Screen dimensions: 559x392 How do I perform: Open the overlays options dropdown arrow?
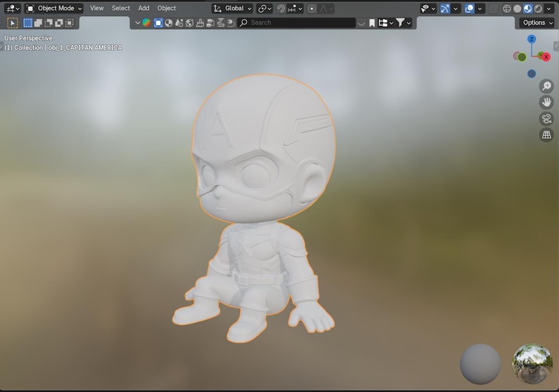(x=480, y=8)
